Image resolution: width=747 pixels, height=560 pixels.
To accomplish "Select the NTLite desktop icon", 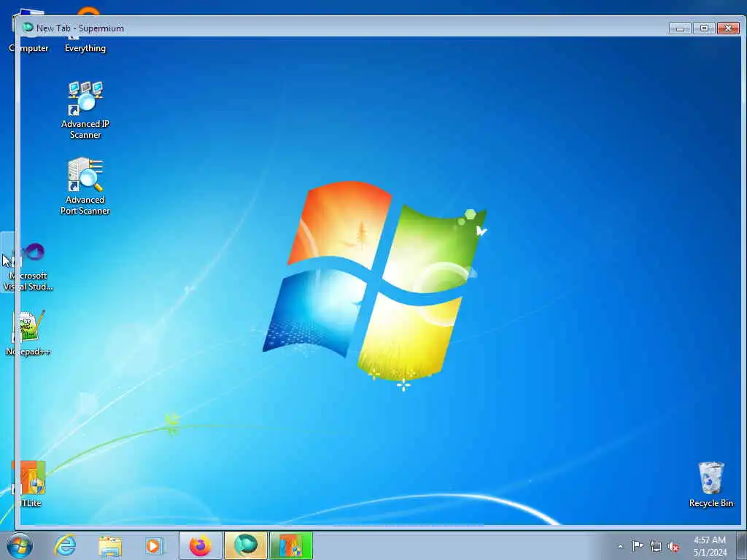I will 28,484.
